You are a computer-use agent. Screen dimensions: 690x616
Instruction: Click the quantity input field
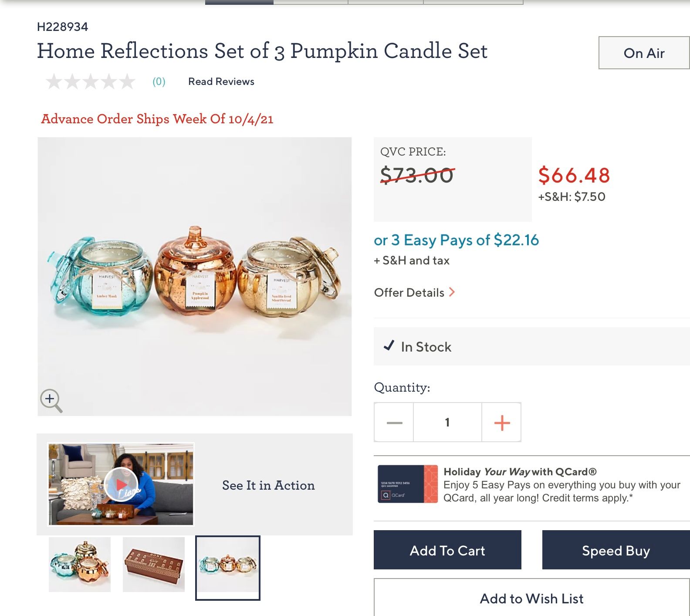click(x=447, y=423)
